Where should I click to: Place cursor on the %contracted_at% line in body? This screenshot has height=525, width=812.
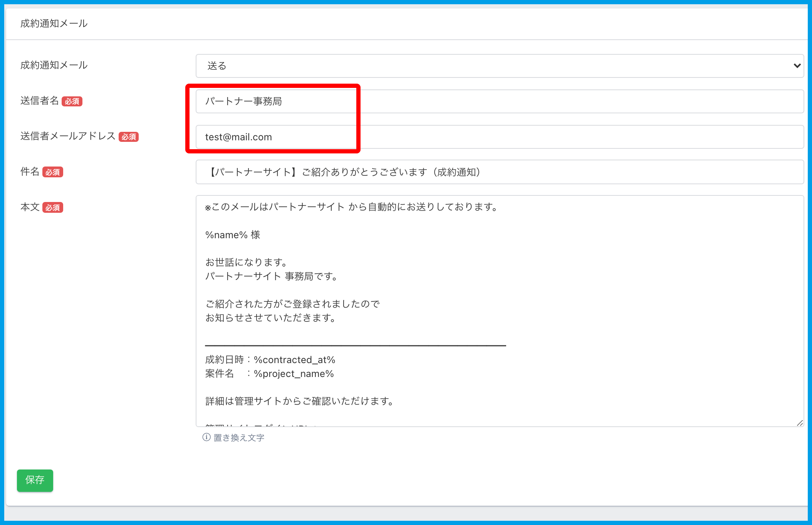pyautogui.click(x=294, y=360)
